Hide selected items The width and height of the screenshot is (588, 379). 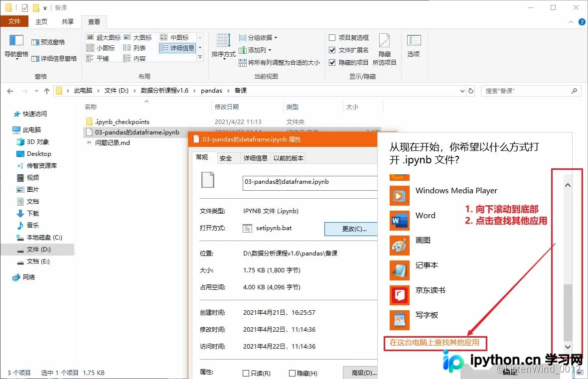(x=384, y=49)
